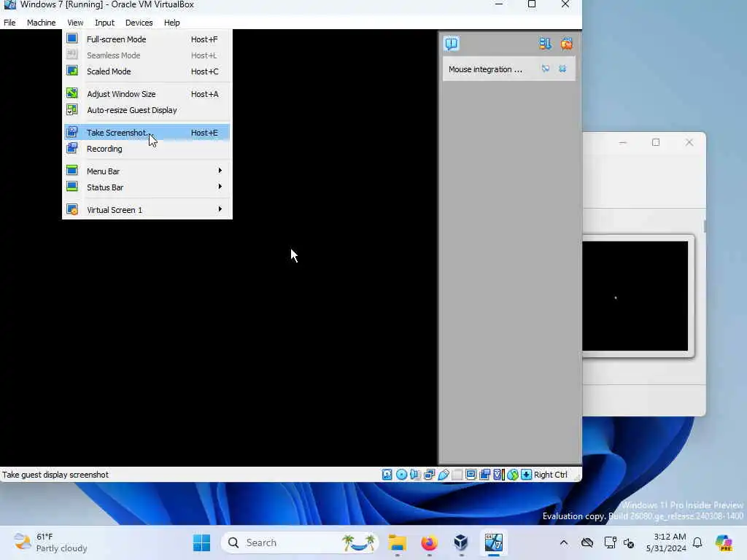Image resolution: width=747 pixels, height=560 pixels.
Task: Select Full-screen Mode in the View menu
Action: (147, 39)
